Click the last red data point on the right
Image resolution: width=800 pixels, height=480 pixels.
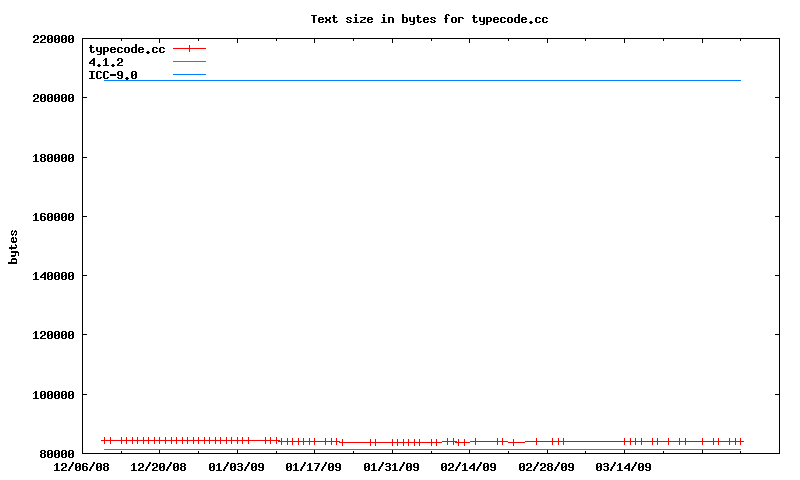pos(740,441)
